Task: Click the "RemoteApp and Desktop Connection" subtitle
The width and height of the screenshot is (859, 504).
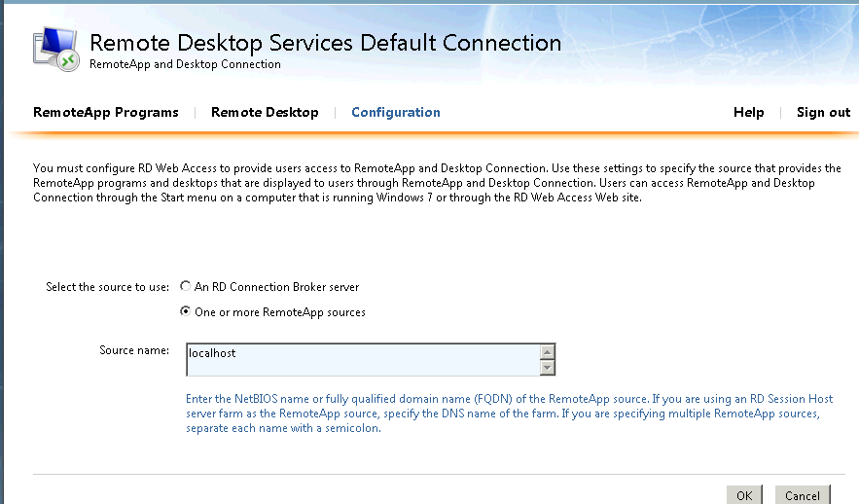Action: point(185,65)
